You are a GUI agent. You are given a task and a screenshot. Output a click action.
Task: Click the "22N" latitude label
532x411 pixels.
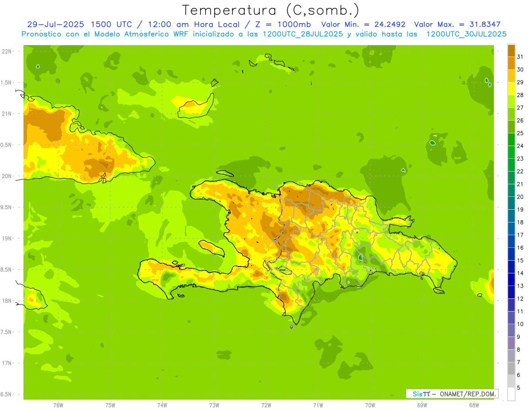(x=7, y=51)
